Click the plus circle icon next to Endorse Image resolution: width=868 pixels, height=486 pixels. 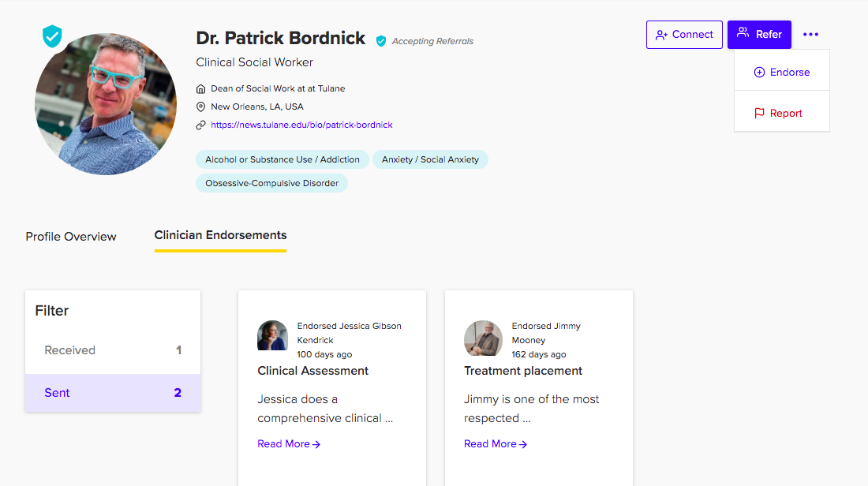click(759, 72)
